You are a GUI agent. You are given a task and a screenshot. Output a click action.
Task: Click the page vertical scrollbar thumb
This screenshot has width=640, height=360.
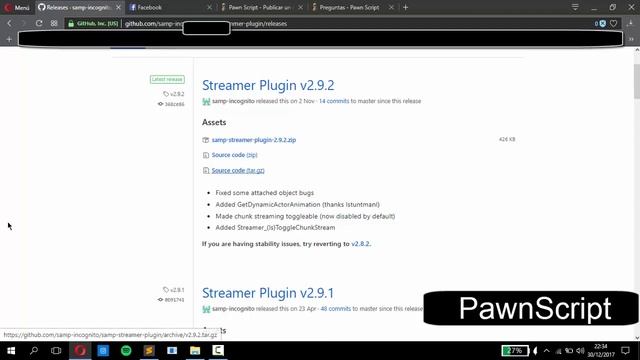coord(637,81)
